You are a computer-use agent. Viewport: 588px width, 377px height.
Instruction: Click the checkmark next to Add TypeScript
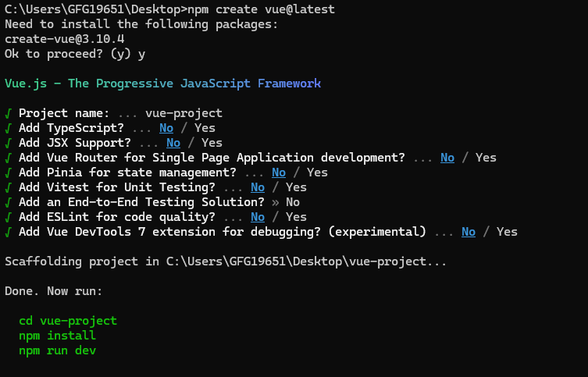click(8, 128)
